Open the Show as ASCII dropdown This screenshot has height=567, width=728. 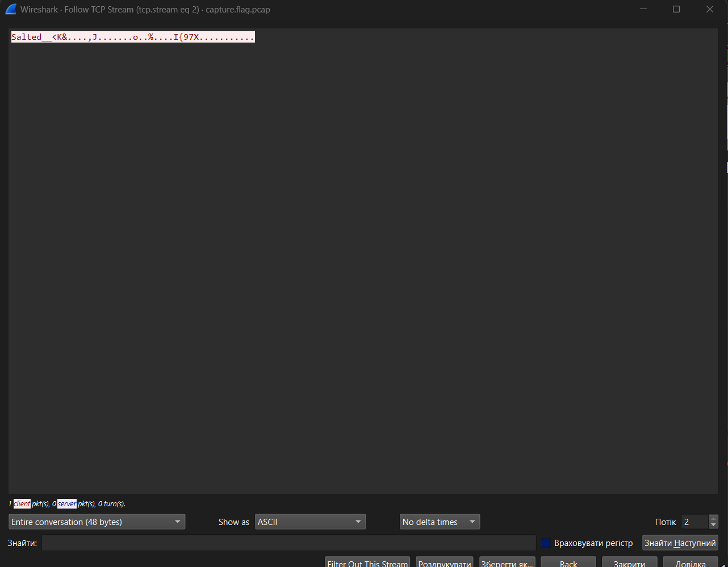[310, 522]
